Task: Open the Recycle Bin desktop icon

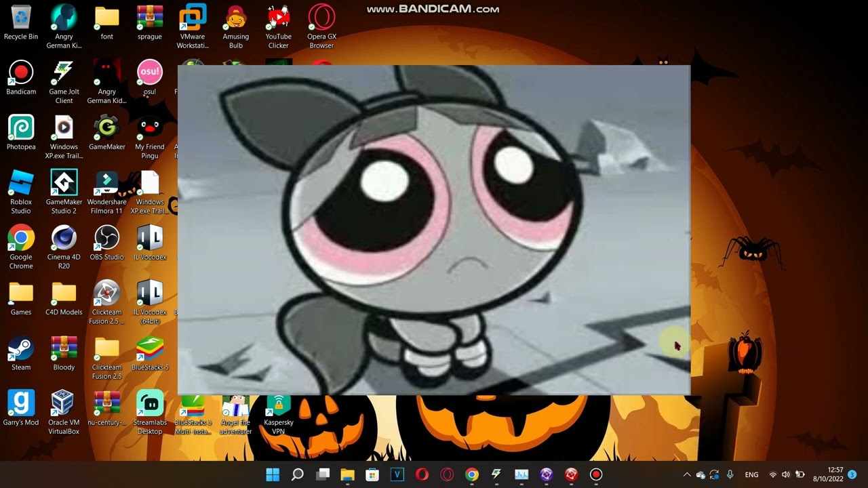Action: [21, 22]
